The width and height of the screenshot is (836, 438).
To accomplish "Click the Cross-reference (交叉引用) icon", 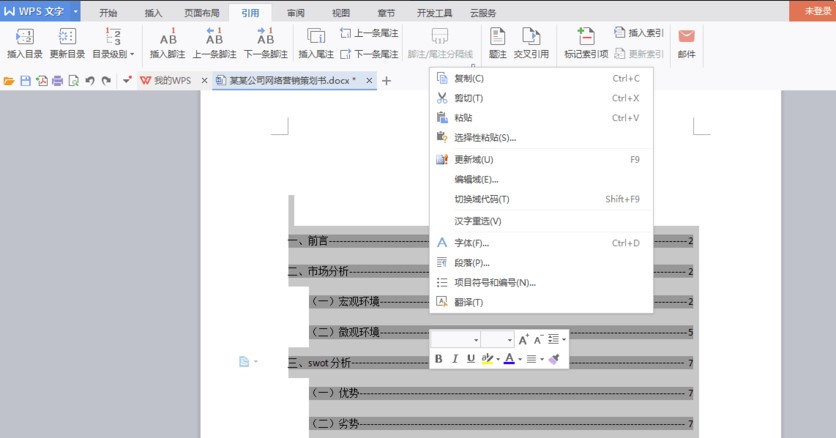I will (x=531, y=37).
